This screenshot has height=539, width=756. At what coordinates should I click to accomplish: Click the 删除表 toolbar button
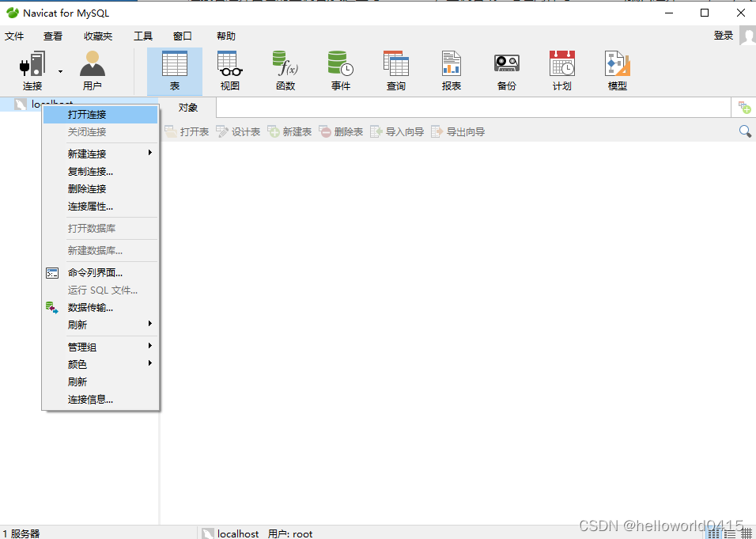pyautogui.click(x=341, y=131)
